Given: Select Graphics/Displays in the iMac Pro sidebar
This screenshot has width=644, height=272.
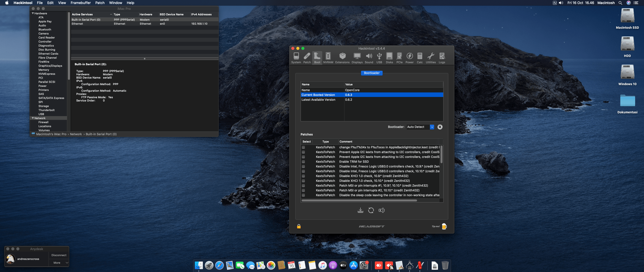Looking at the screenshot, I should (50, 66).
